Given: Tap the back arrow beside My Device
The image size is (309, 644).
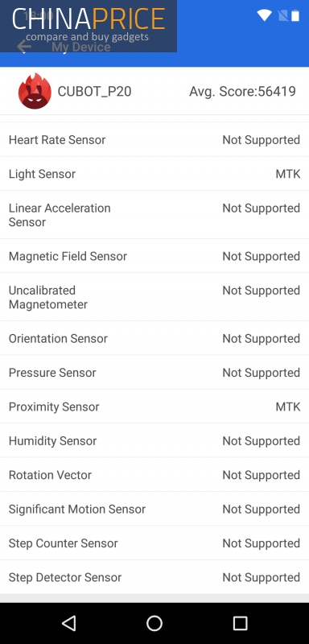Looking at the screenshot, I should click(x=24, y=47).
